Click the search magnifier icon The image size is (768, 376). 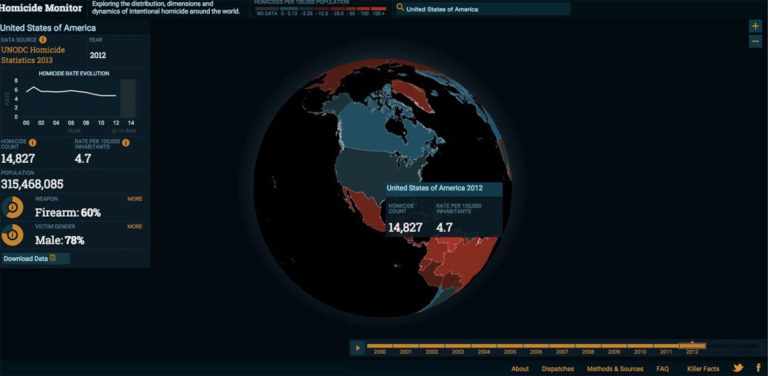coord(400,8)
